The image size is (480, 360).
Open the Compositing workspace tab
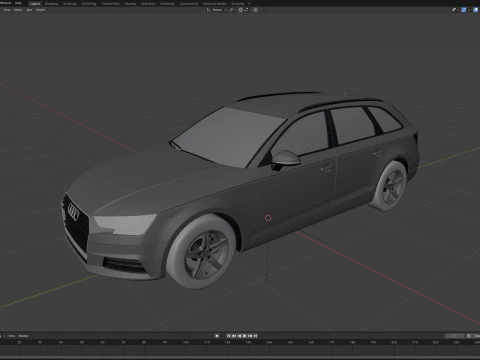(x=189, y=4)
